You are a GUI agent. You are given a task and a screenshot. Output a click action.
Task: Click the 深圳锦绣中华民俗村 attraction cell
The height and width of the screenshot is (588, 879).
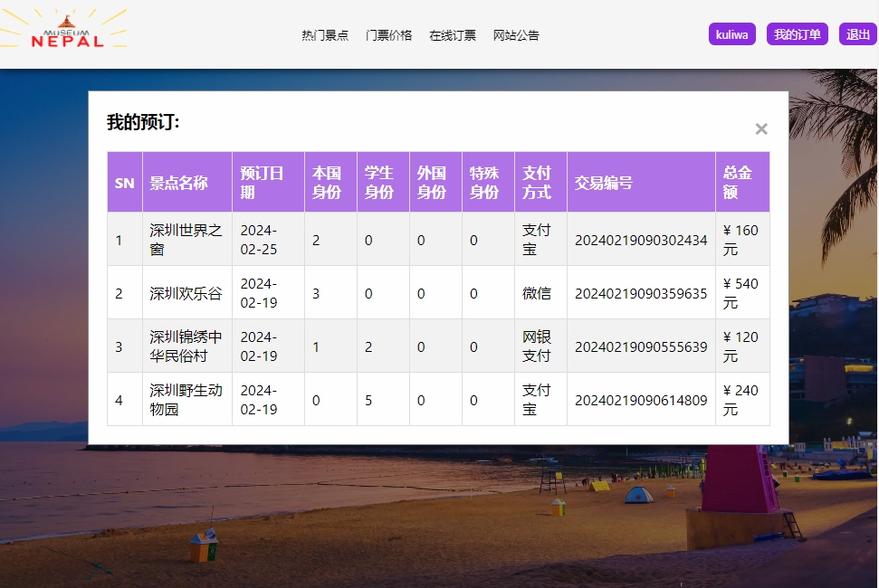[x=186, y=346]
